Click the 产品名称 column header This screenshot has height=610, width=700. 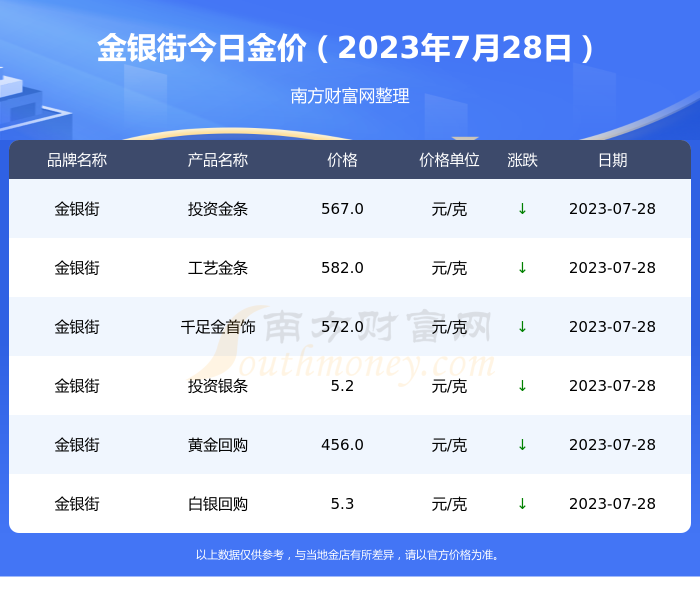pos(218,160)
